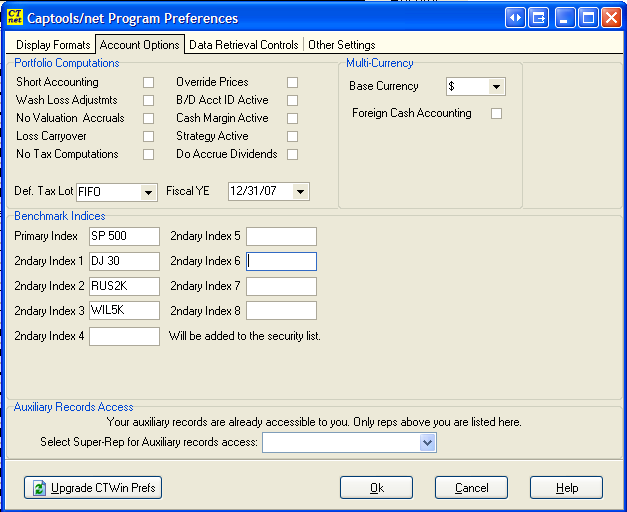Open the Base Currency dropdown

point(496,87)
